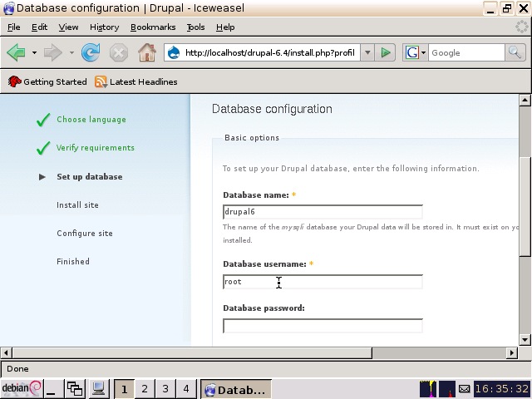Click the tray CPU monitor graph
The image size is (532, 399).
tap(428, 389)
